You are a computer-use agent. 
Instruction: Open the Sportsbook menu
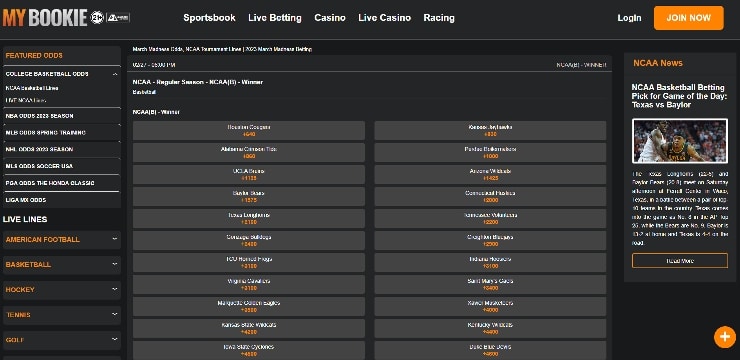[x=209, y=18]
